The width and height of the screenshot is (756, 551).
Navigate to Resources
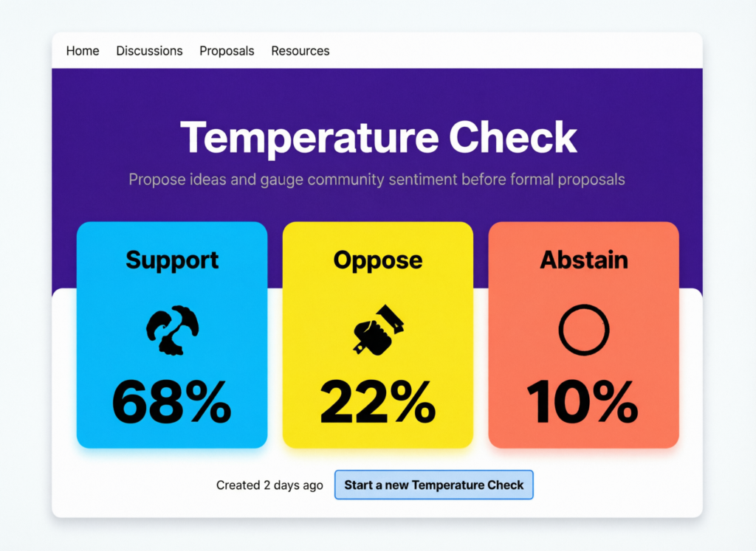tap(300, 51)
